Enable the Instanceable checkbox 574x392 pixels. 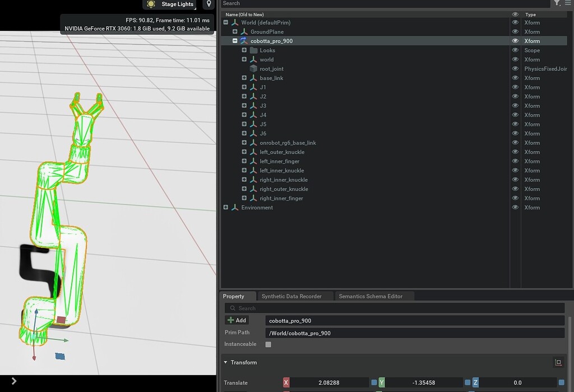(267, 344)
